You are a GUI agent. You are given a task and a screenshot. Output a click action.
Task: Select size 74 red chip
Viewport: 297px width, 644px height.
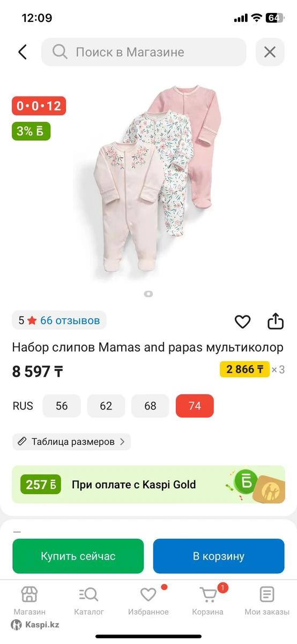tap(195, 406)
